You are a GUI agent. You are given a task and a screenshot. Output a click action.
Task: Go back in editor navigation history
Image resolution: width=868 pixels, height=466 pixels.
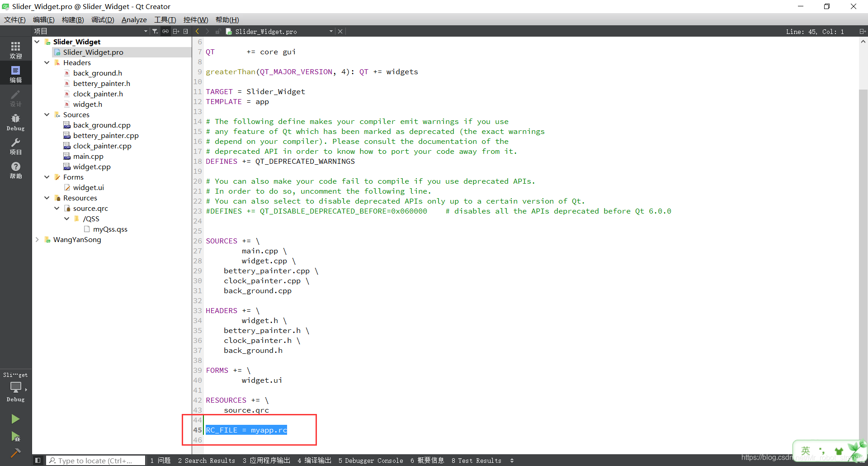click(198, 31)
